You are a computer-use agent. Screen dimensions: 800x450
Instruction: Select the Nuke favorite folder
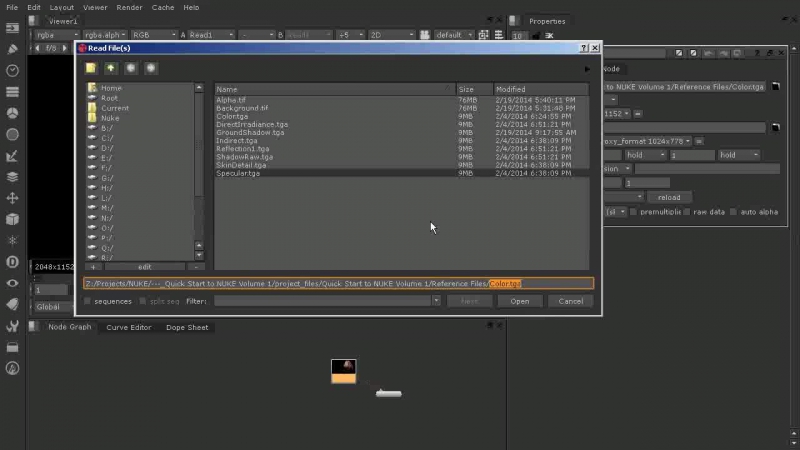(x=110, y=118)
